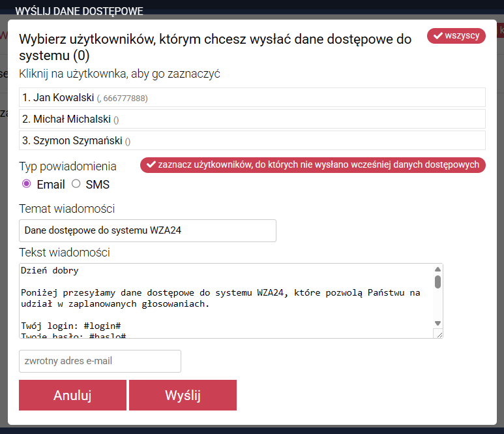
Task: Click the scrollbar thumb in message text
Action: 438,282
